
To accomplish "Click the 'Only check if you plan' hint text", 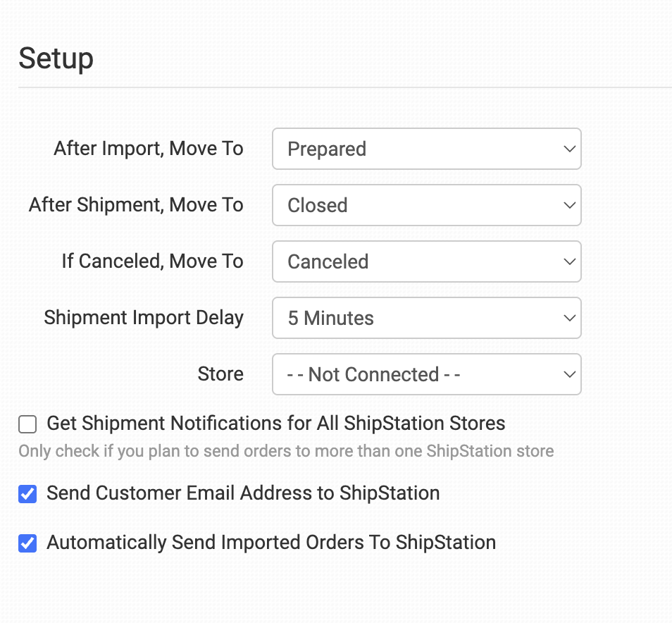I will [286, 451].
